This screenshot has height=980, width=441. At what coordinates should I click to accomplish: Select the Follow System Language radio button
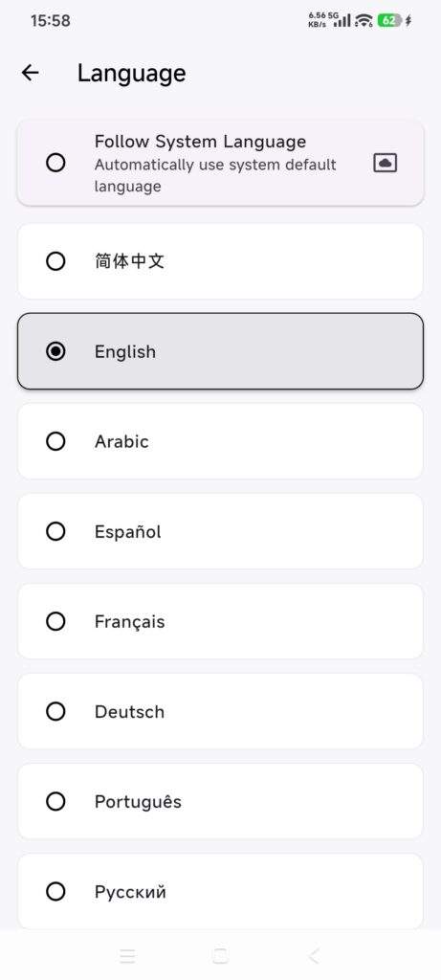(x=55, y=163)
